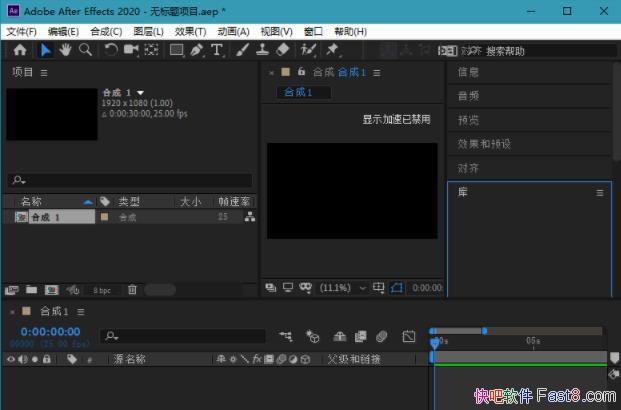Toggle frame blending switch in timeline
This screenshot has height=410, width=621.
coord(360,336)
